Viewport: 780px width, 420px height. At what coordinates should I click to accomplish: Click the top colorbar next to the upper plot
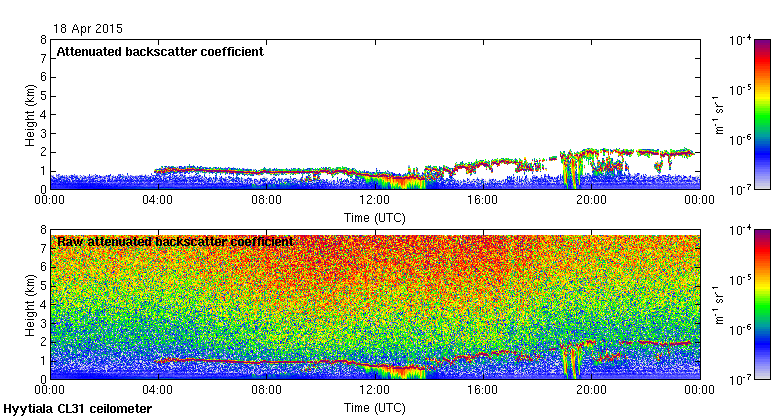(762, 114)
